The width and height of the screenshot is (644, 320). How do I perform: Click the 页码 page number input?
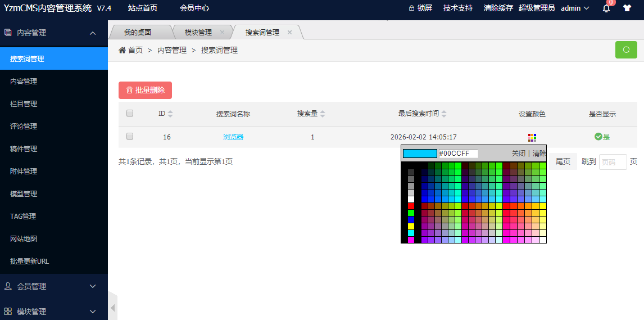(613, 162)
